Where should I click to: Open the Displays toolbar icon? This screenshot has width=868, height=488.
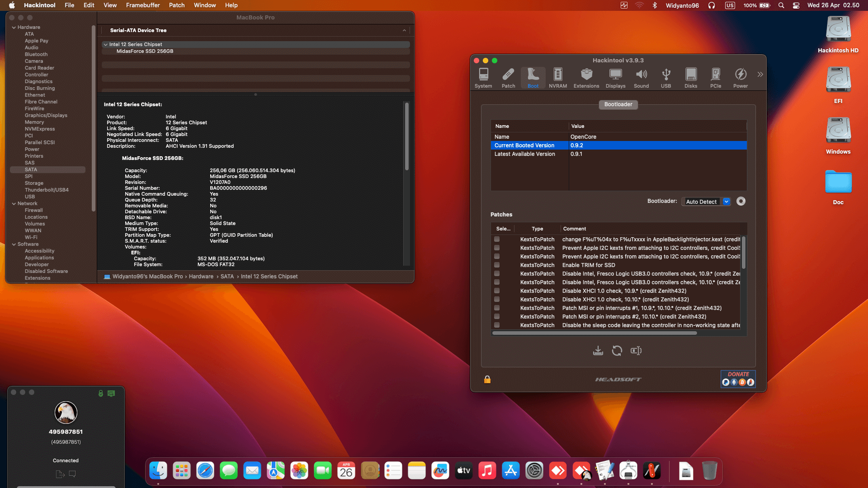pyautogui.click(x=615, y=78)
